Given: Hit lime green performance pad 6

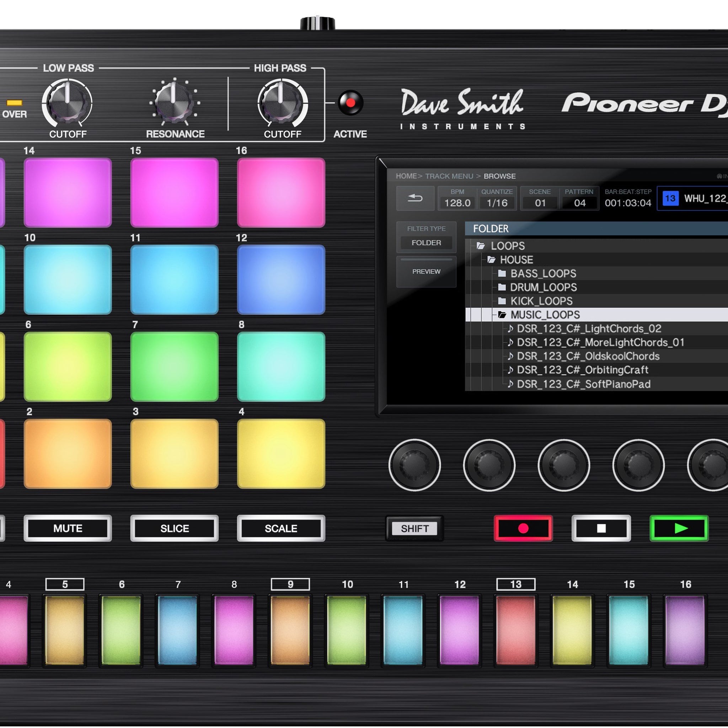Looking at the screenshot, I should click(68, 366).
